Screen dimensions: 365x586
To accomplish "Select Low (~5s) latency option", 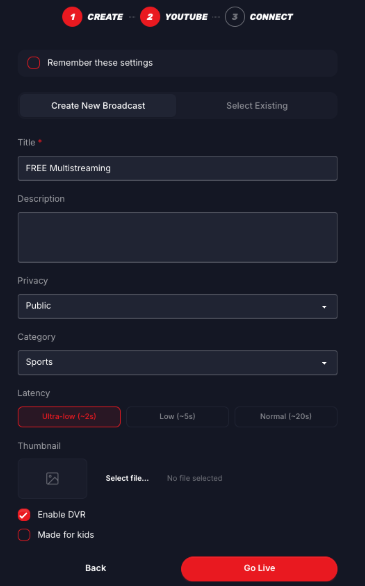I will [177, 416].
